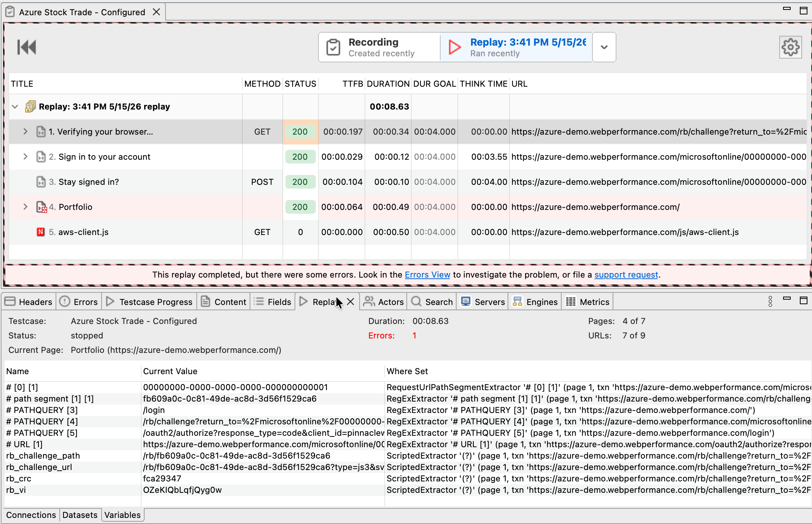Image resolution: width=812 pixels, height=524 pixels.
Task: Open the Content tab
Action: (x=224, y=302)
